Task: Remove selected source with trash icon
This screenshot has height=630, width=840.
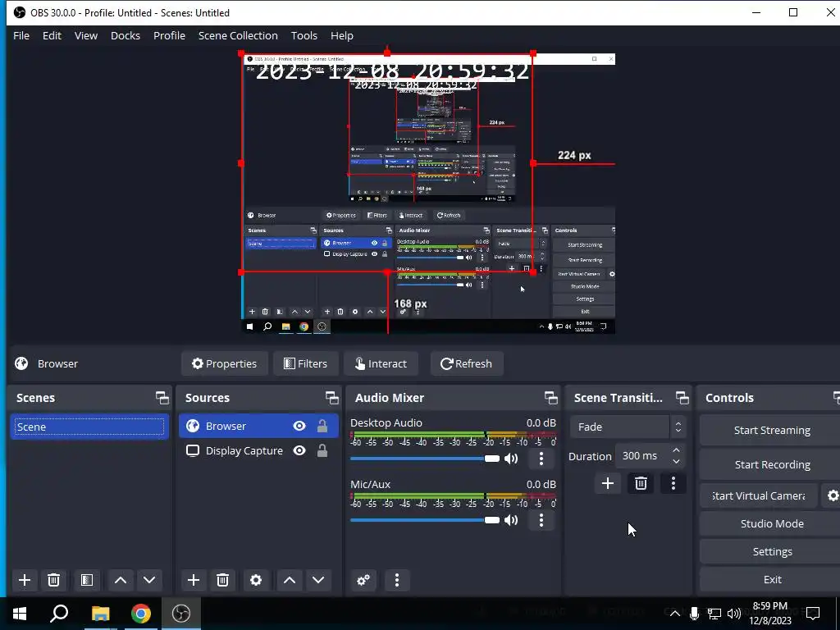Action: [x=223, y=580]
